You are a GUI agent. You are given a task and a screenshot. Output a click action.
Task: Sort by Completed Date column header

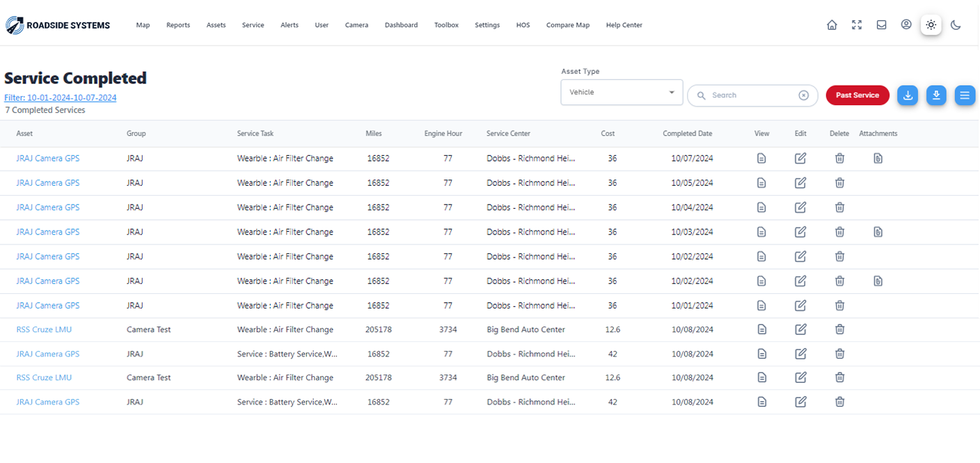point(687,134)
